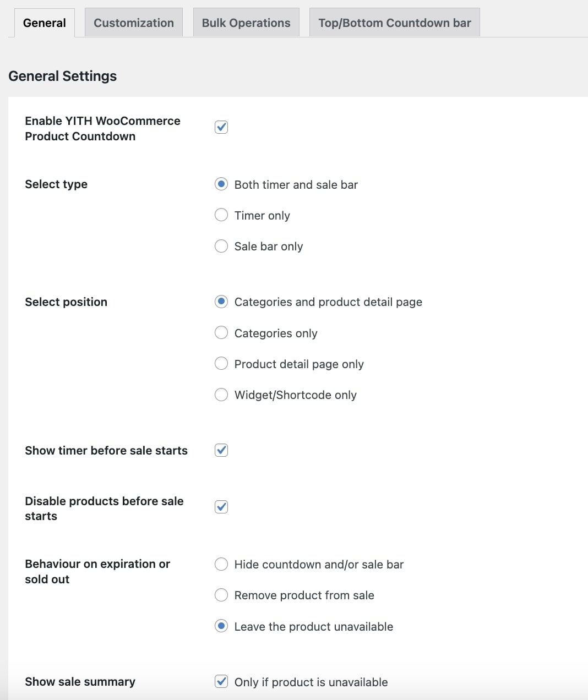
Task: Click the 'Select type' setting label
Action: coord(56,184)
